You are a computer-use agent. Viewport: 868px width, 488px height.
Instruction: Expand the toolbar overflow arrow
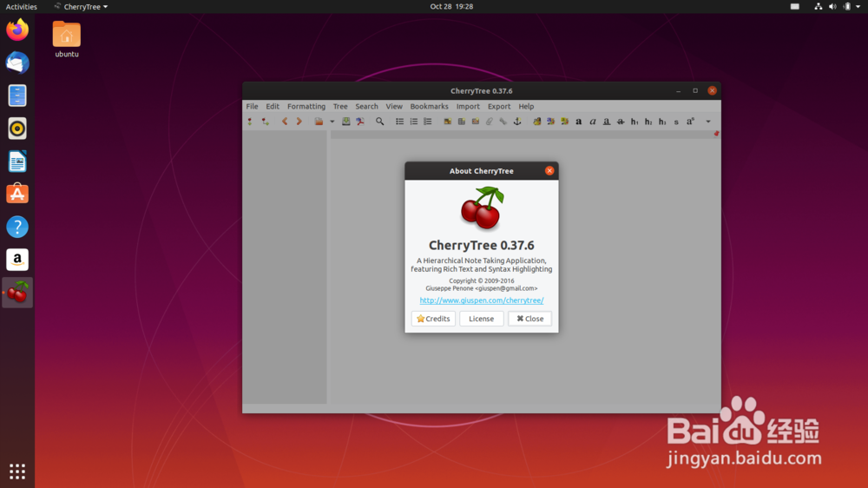coord(708,122)
